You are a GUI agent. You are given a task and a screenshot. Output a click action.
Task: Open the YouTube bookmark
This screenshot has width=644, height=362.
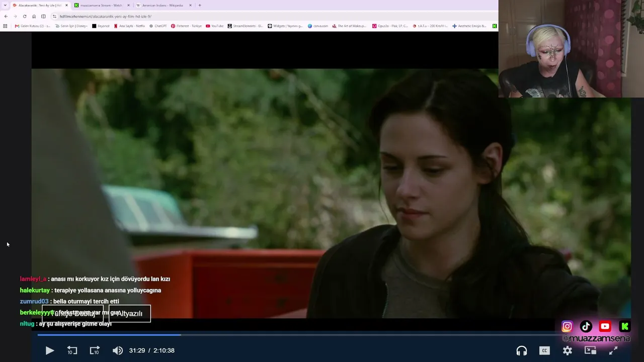coord(214,26)
